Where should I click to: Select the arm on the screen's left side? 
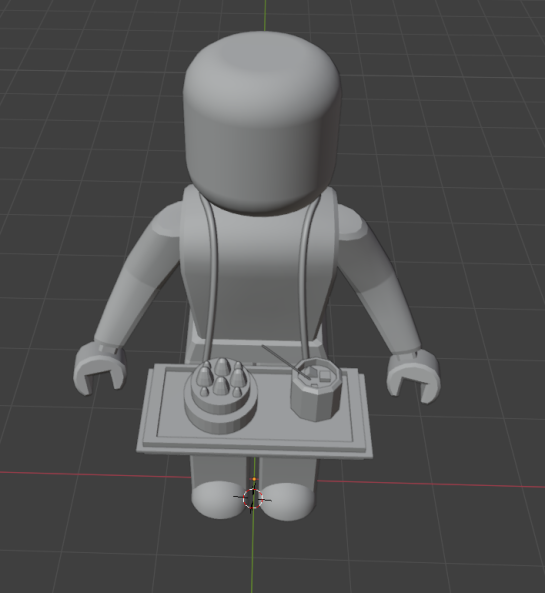coord(138,274)
